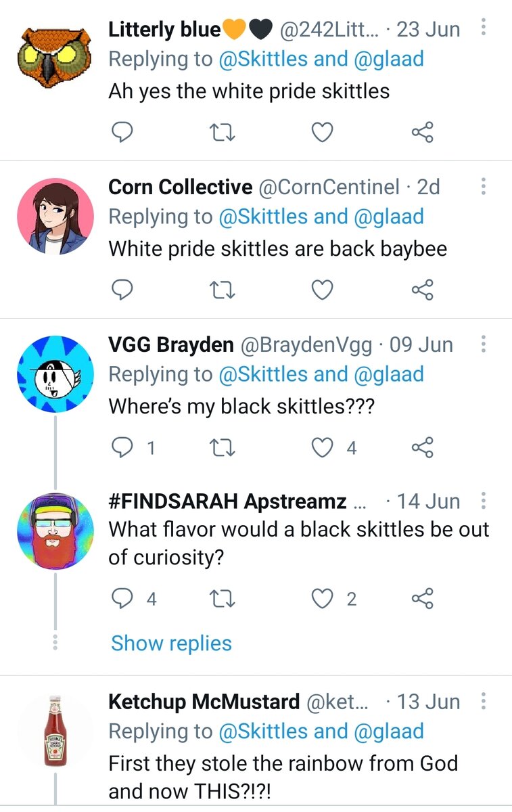
Task: Reply to Litterly blue's tweet
Action: click(x=121, y=133)
